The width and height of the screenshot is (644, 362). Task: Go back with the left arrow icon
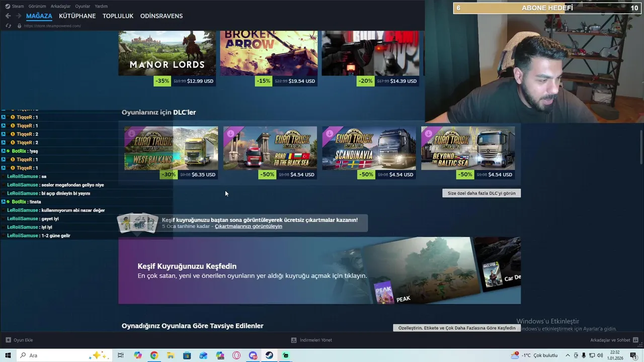pyautogui.click(x=8, y=16)
